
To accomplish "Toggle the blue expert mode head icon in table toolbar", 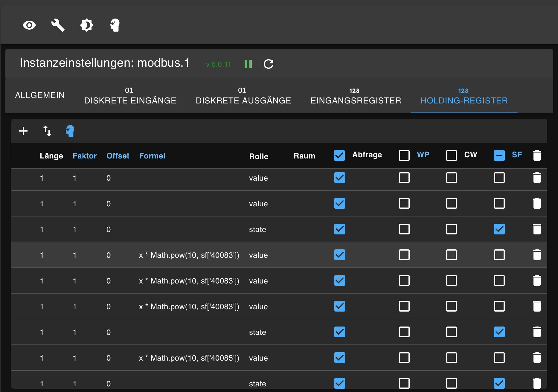I will [x=70, y=131].
